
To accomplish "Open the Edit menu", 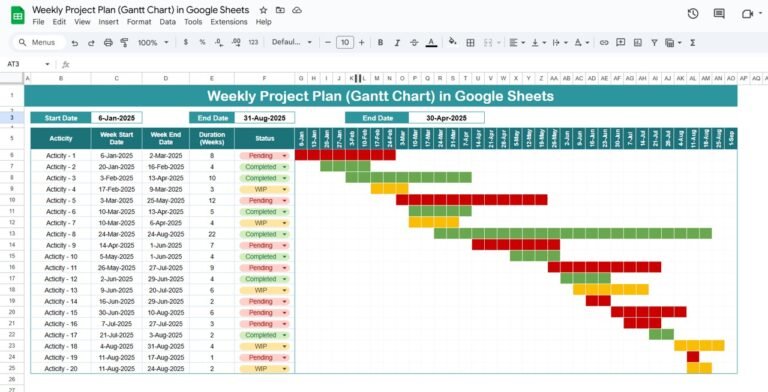I will (x=59, y=22).
